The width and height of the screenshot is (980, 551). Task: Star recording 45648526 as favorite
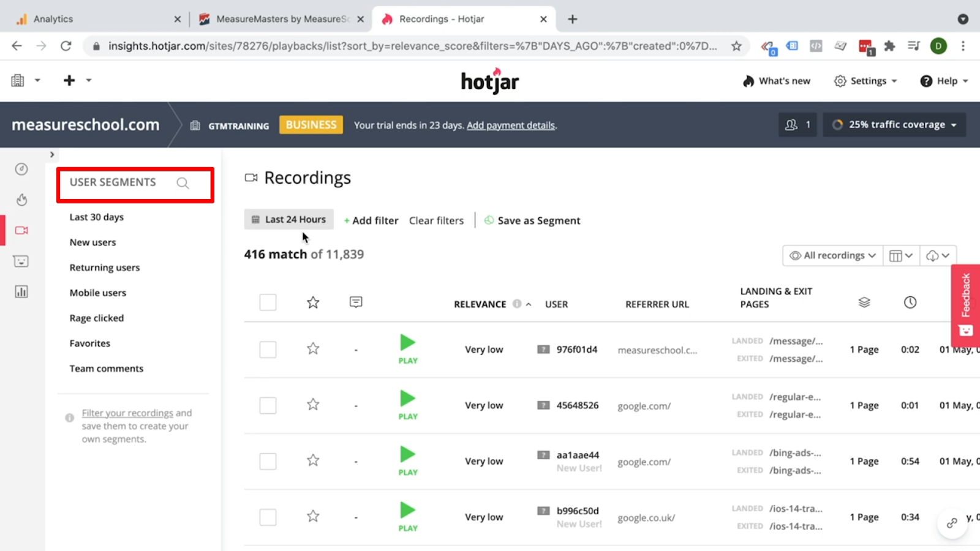point(313,405)
